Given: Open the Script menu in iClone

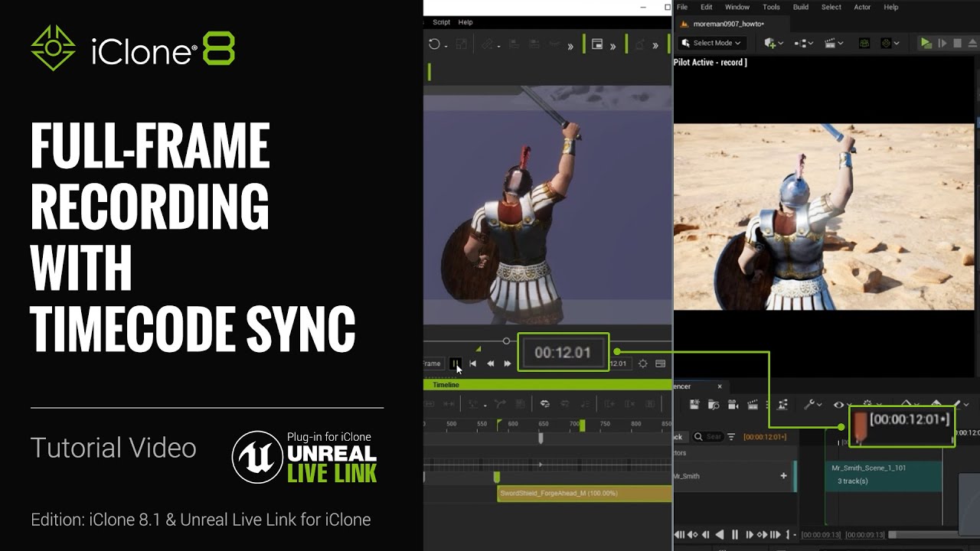Looking at the screenshot, I should click(x=441, y=22).
